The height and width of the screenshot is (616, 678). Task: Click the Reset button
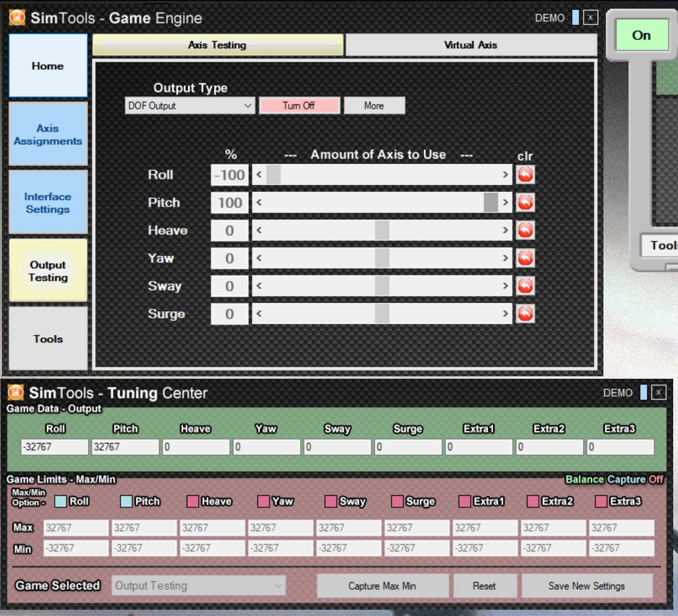point(485,586)
